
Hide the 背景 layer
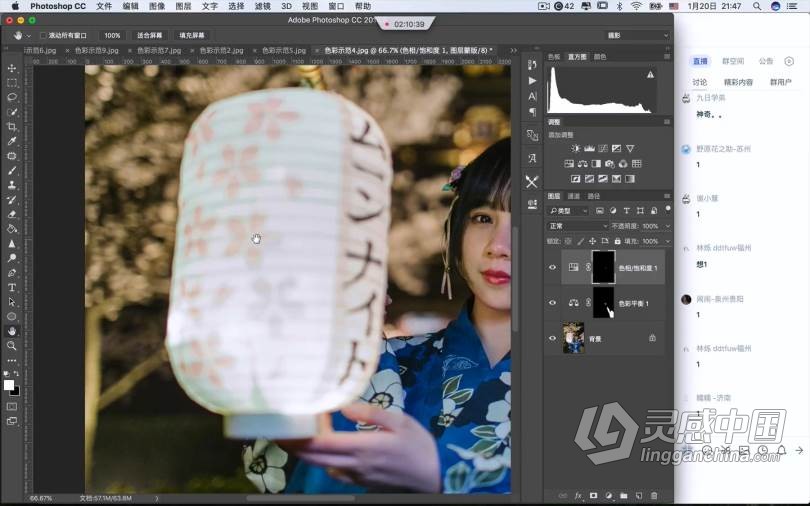point(552,339)
